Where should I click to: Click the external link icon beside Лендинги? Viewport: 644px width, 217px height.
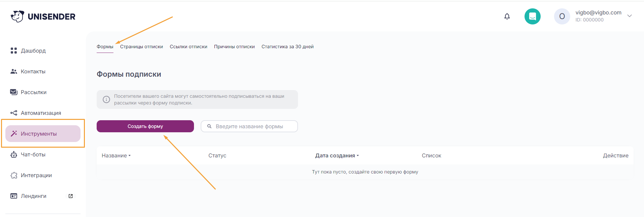tap(71, 196)
